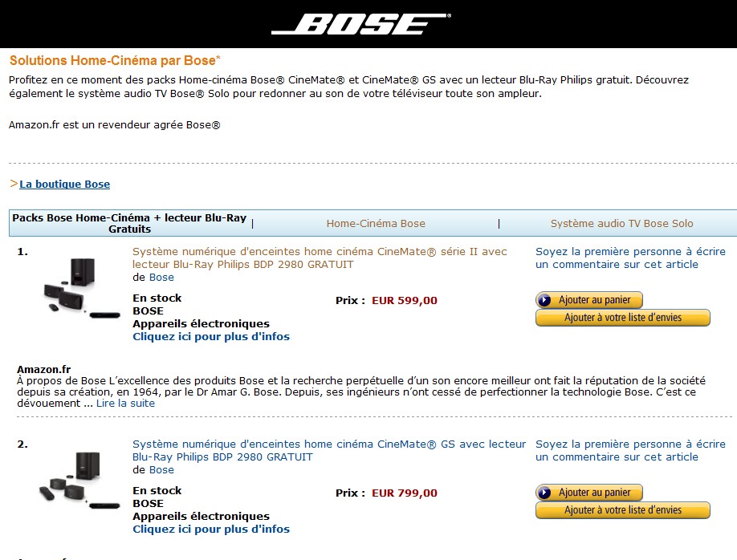This screenshot has width=737, height=560.
Task: Add EUR 799,00 item to panier
Action: [589, 493]
